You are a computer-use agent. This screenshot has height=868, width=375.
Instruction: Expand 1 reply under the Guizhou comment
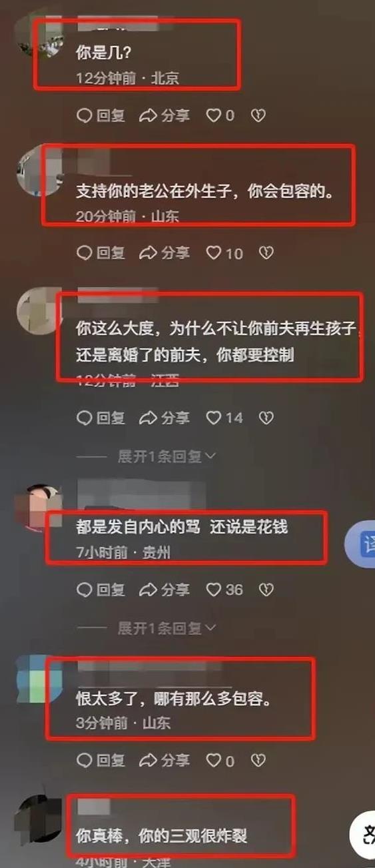coord(167,628)
